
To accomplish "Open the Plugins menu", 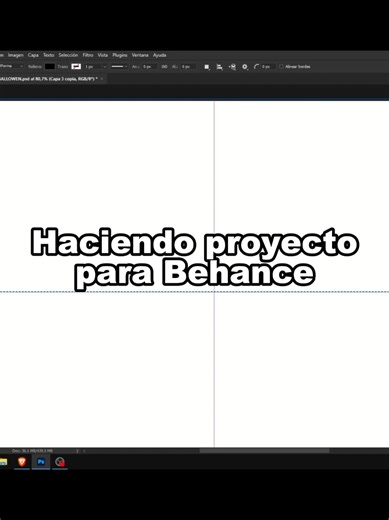I will (x=120, y=55).
